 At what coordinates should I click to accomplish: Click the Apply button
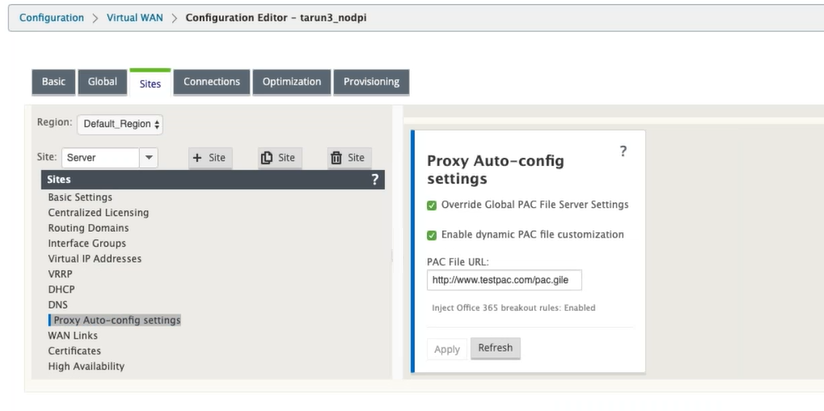[447, 350]
